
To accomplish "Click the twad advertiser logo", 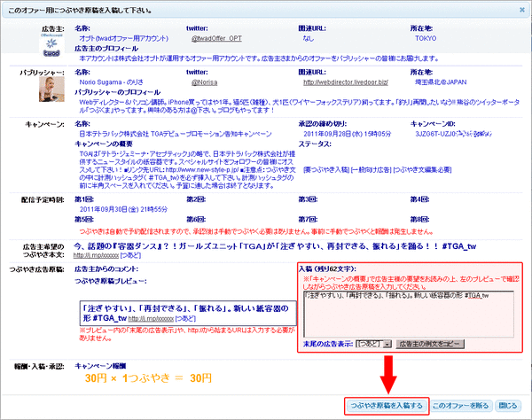I will pyautogui.click(x=51, y=47).
